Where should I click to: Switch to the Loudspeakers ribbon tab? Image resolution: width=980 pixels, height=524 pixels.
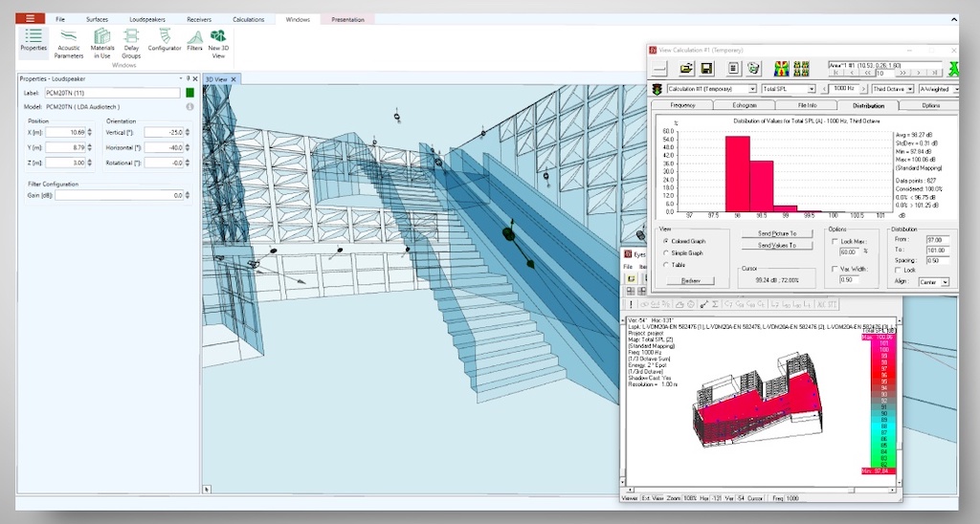pyautogui.click(x=147, y=18)
